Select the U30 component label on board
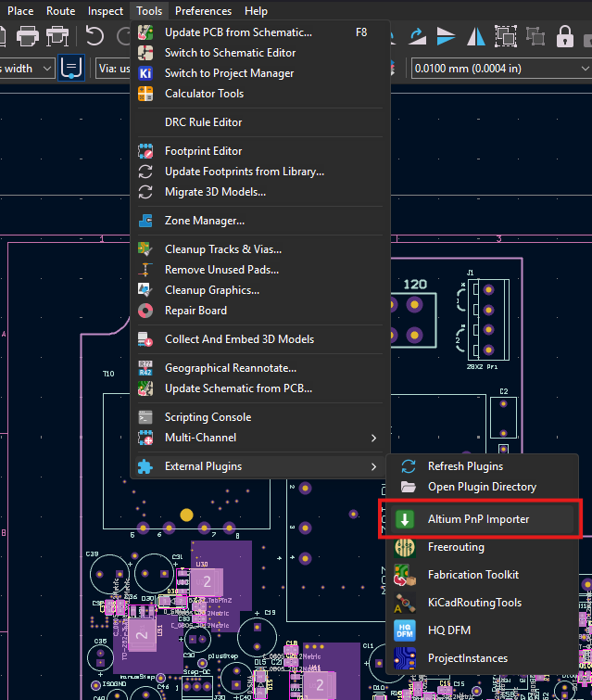This screenshot has width=592, height=700. (202, 565)
